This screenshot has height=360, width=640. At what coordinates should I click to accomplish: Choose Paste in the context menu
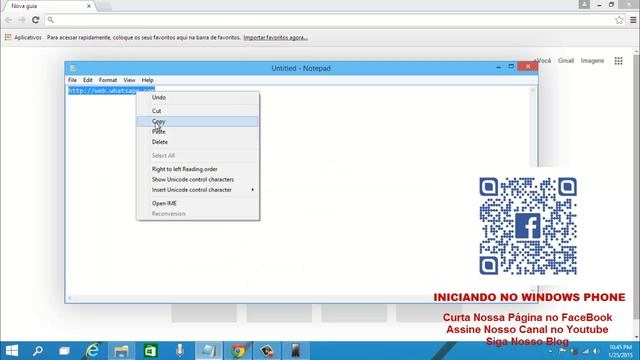tap(198, 131)
